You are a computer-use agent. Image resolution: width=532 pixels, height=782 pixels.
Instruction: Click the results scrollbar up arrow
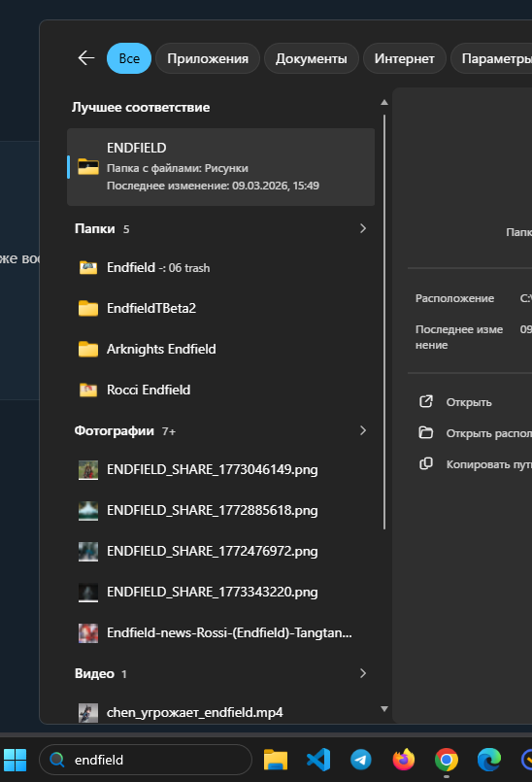383,102
